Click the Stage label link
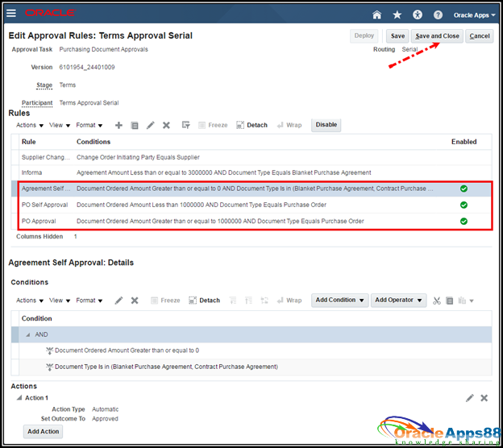Image resolution: width=503 pixels, height=448 pixels. point(44,85)
